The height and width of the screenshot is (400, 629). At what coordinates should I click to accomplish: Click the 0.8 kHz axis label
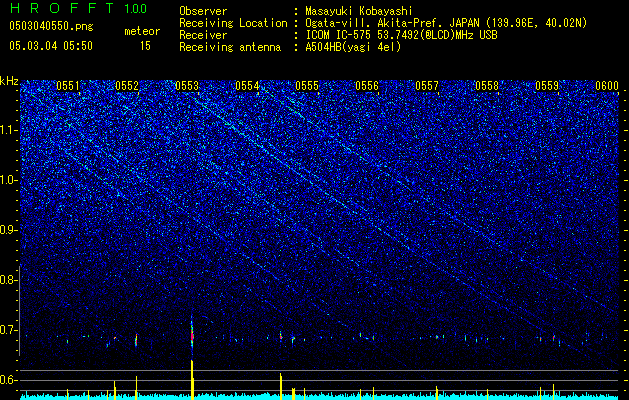tap(9, 280)
